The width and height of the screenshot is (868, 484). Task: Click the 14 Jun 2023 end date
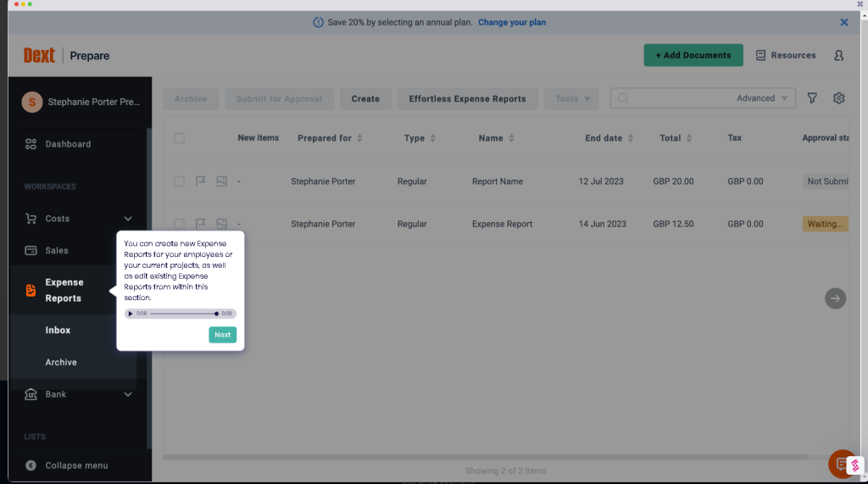tap(603, 224)
